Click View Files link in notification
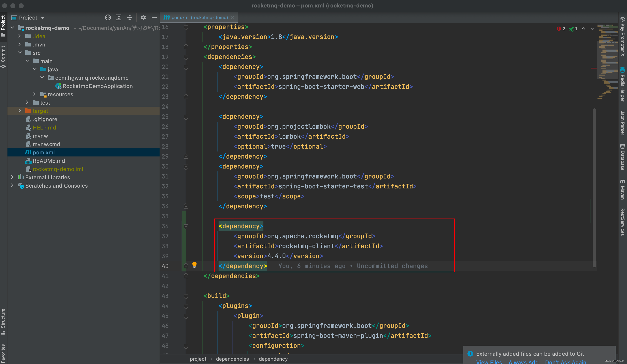This screenshot has height=364, width=627. click(489, 362)
